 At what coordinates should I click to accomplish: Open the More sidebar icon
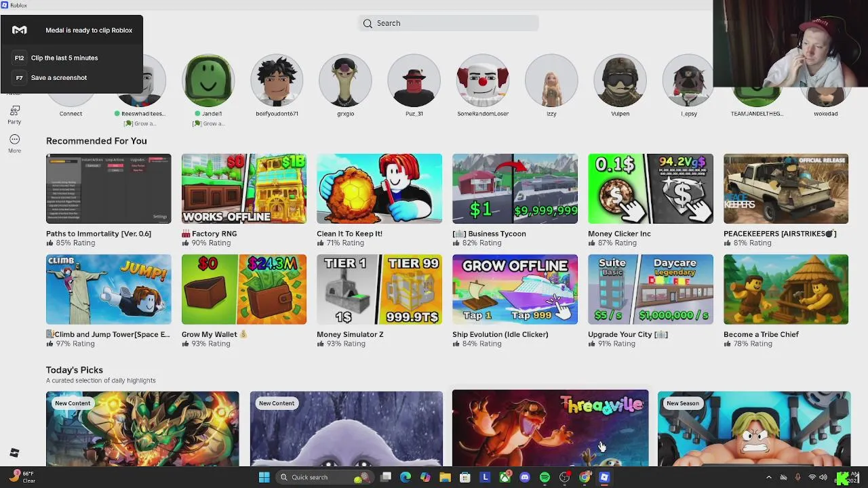14,140
